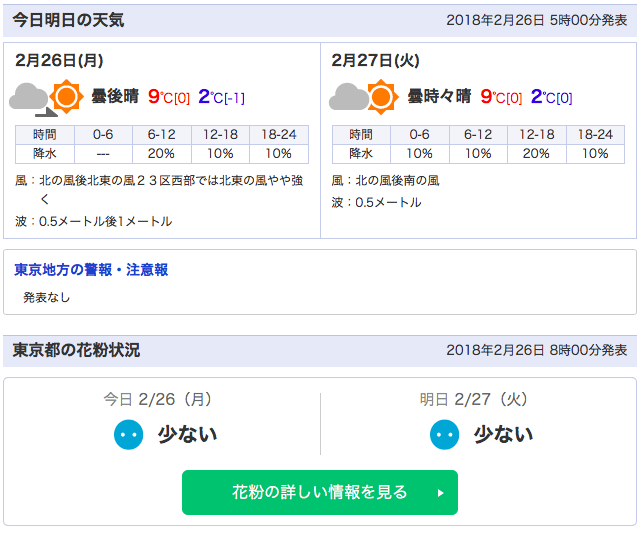Click 花粉の詳しい情報を見る button
The width and height of the screenshot is (640, 537).
point(320,493)
